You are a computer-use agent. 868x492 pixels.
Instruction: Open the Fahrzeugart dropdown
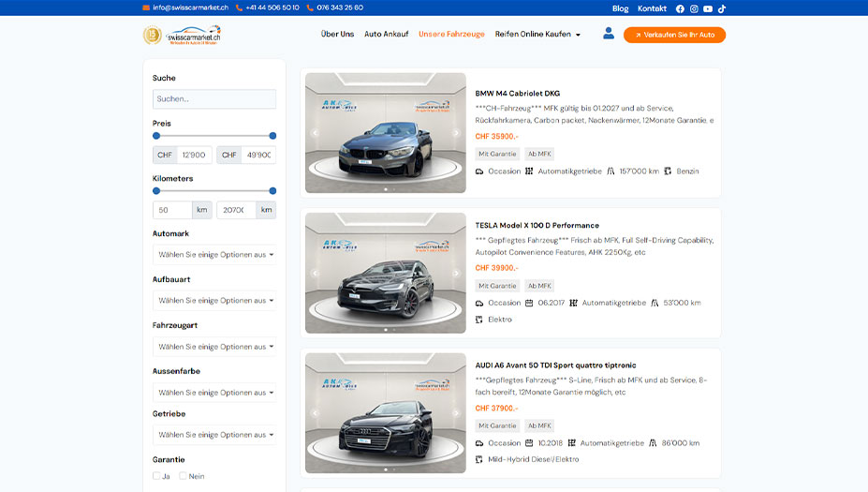click(214, 347)
